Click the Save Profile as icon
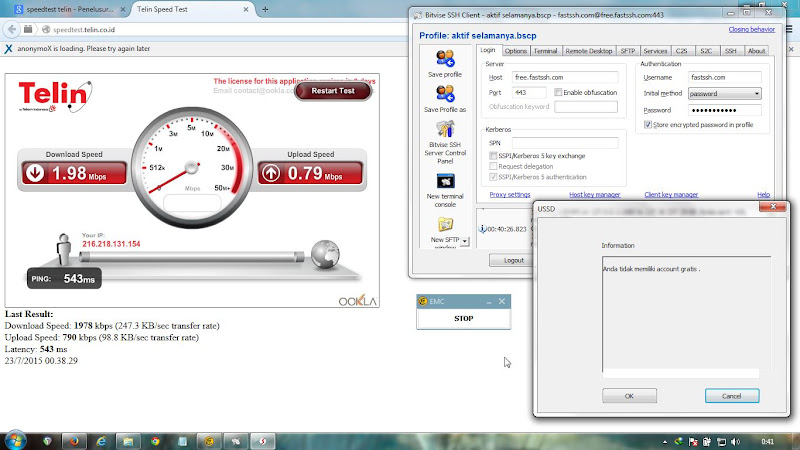The height and width of the screenshot is (450, 800). tap(445, 98)
